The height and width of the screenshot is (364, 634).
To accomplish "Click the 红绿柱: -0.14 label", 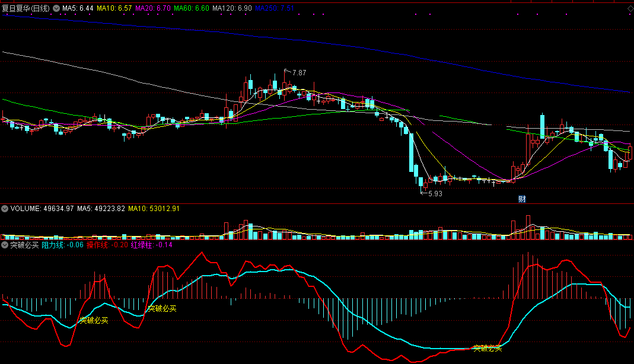I will point(152,245).
